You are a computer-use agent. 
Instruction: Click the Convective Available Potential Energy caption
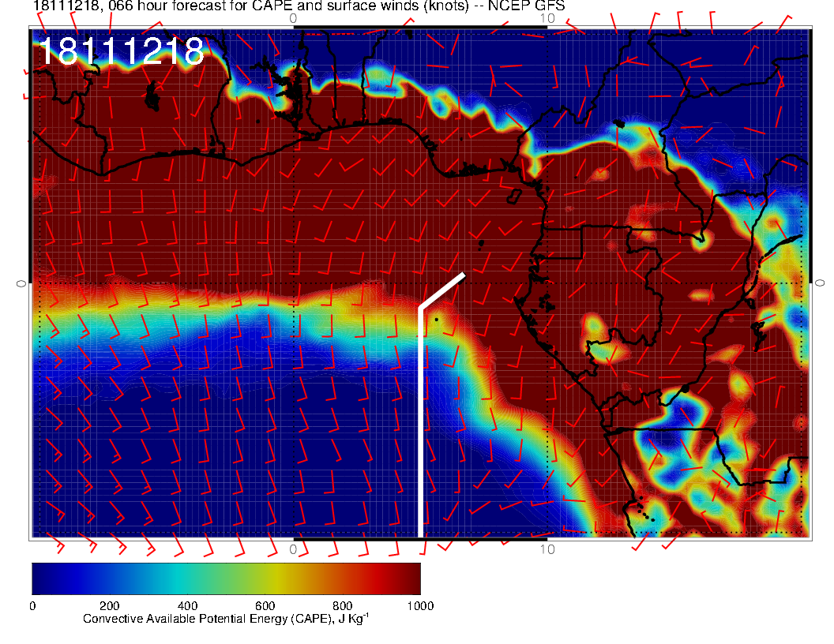pos(225,620)
